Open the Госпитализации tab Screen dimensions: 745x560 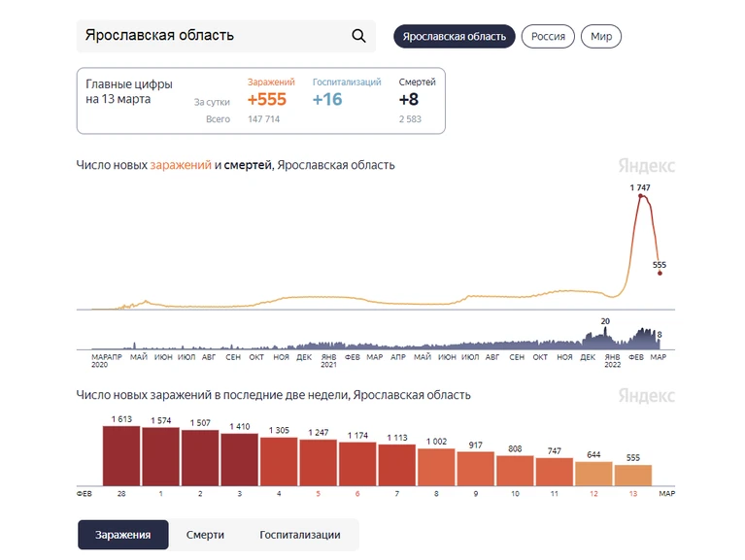pyautogui.click(x=300, y=535)
